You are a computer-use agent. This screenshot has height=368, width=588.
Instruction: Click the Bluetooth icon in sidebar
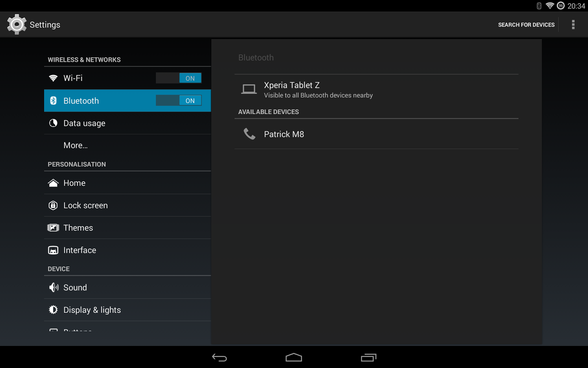coord(53,100)
